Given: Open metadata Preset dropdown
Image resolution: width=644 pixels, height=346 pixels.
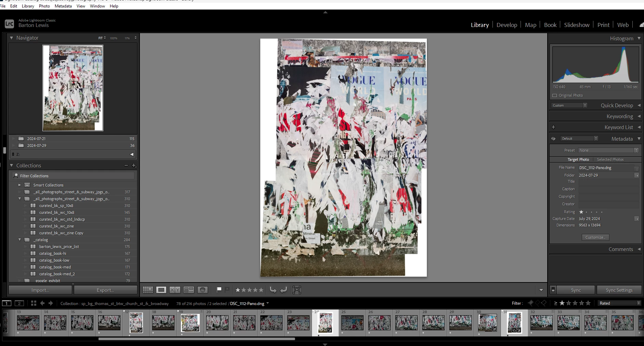Looking at the screenshot, I should [x=608, y=150].
